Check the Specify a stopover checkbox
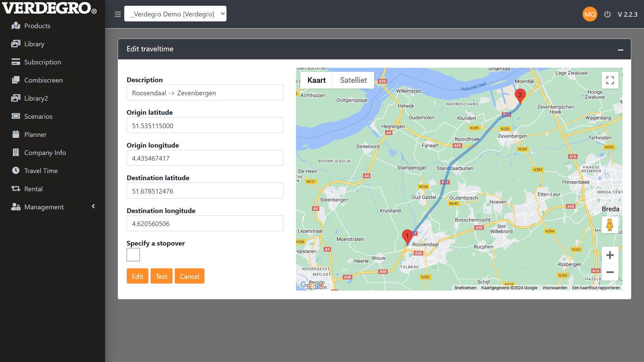Screen dimensions: 644x362 [x=133, y=255]
